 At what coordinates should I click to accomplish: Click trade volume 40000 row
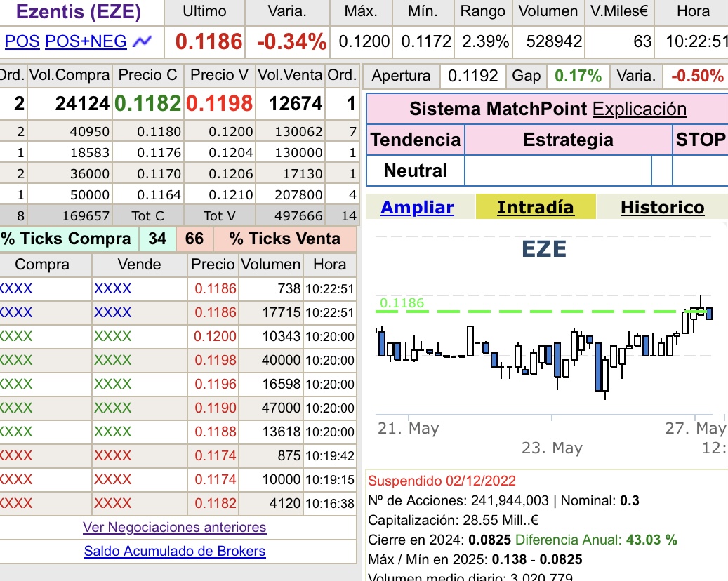(x=282, y=360)
